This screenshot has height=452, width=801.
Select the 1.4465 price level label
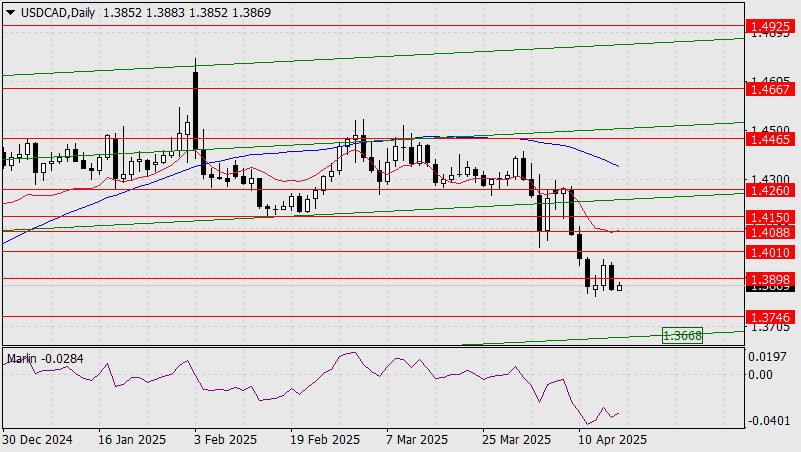pos(770,139)
